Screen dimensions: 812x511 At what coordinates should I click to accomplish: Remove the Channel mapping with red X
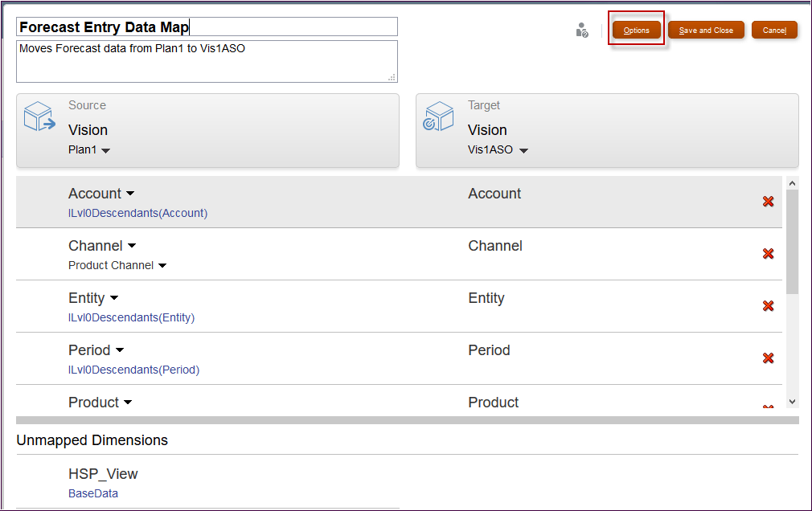[768, 254]
